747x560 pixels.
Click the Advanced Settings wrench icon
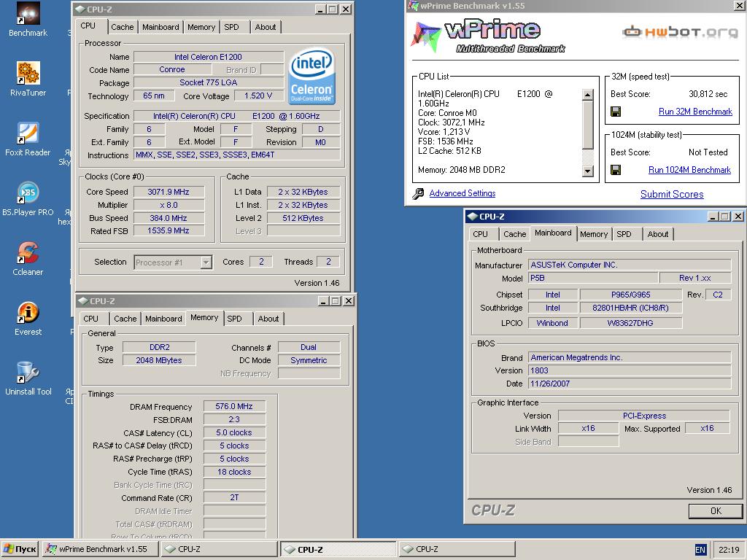418,193
